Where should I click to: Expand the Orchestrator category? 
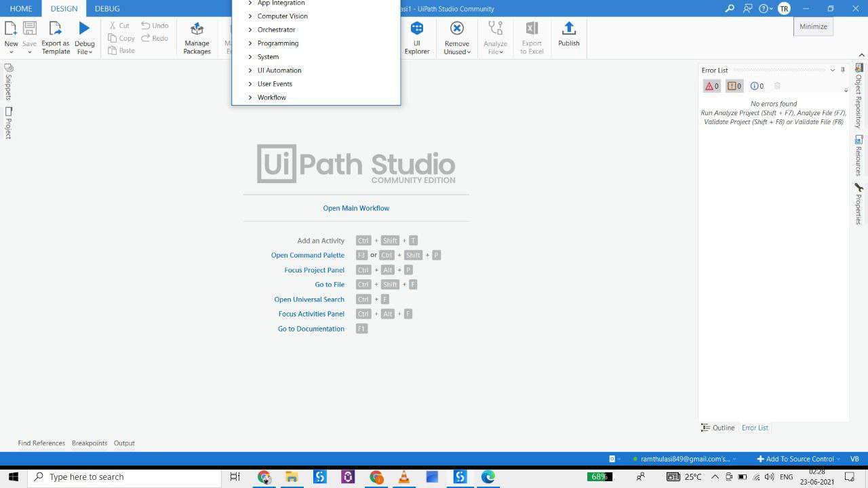tap(250, 30)
